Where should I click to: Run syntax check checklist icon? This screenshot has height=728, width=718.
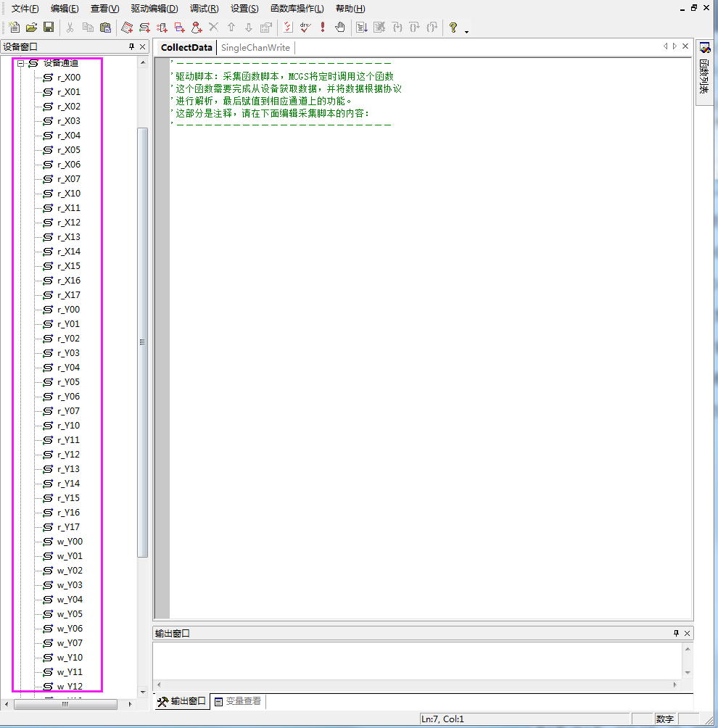(288, 28)
